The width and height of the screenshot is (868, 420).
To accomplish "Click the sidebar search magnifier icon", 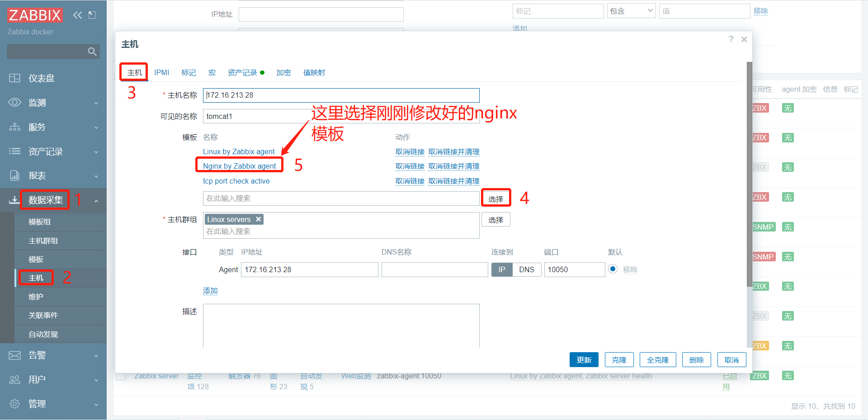I will pos(92,52).
